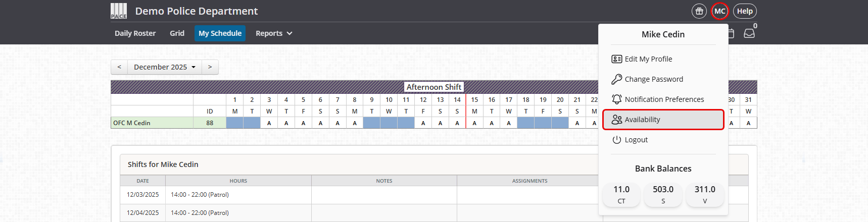
Task: Click the Change Password key icon
Action: (616, 79)
